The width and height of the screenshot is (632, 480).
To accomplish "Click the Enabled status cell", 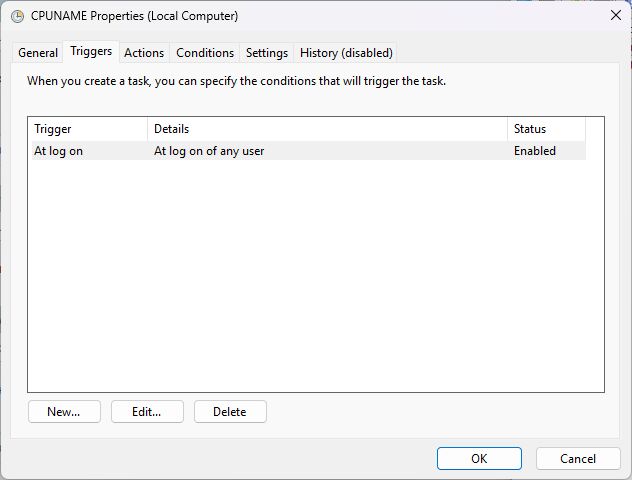I will (x=535, y=151).
